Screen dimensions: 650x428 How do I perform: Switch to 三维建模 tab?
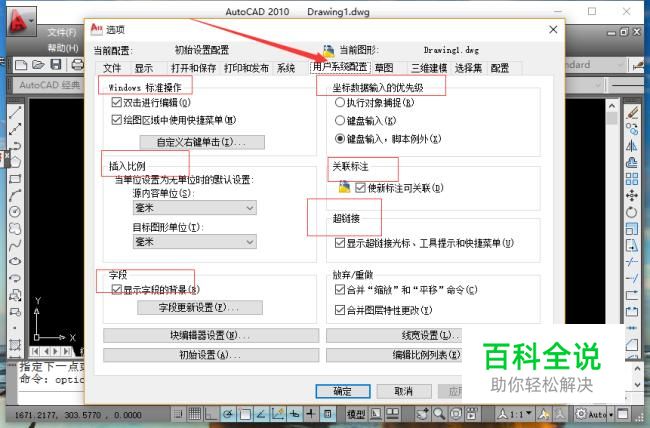click(x=429, y=68)
